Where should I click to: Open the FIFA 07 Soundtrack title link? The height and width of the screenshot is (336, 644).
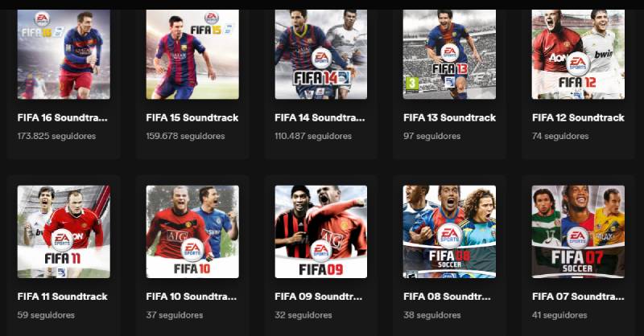(x=578, y=297)
